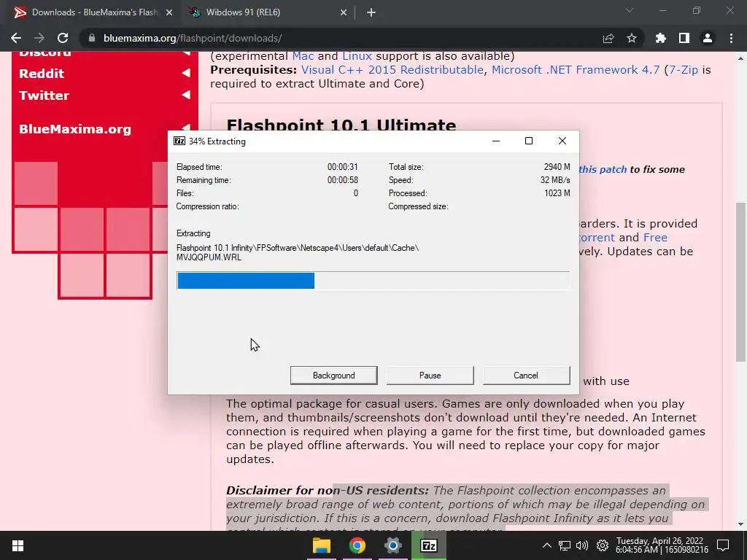Image resolution: width=747 pixels, height=560 pixels.
Task: Cancel the extraction
Action: pos(526,376)
